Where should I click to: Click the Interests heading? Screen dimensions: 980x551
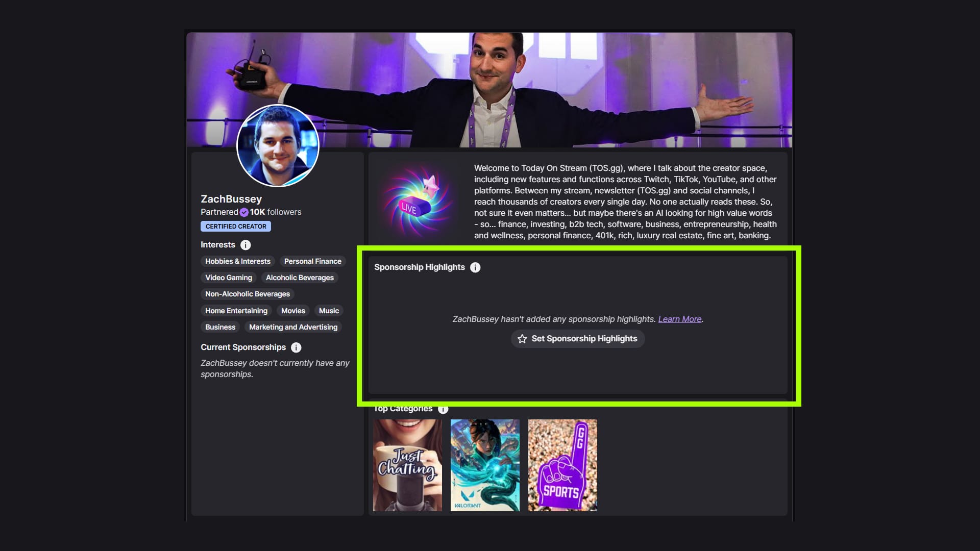pos(218,245)
